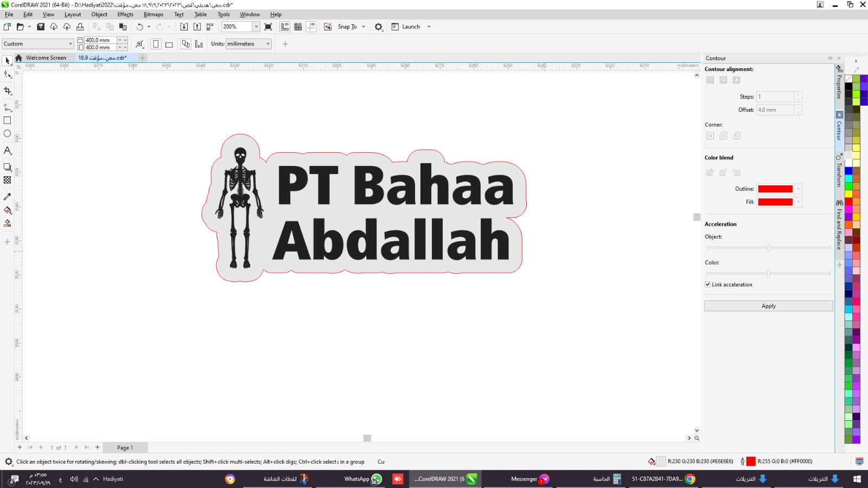Click the Launch button

(x=411, y=27)
